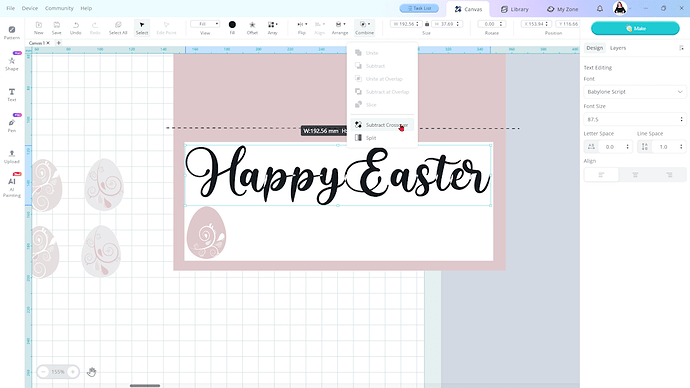Screen dimensions: 690x388
Task: Select the Shape tool
Action: [x=11, y=63]
